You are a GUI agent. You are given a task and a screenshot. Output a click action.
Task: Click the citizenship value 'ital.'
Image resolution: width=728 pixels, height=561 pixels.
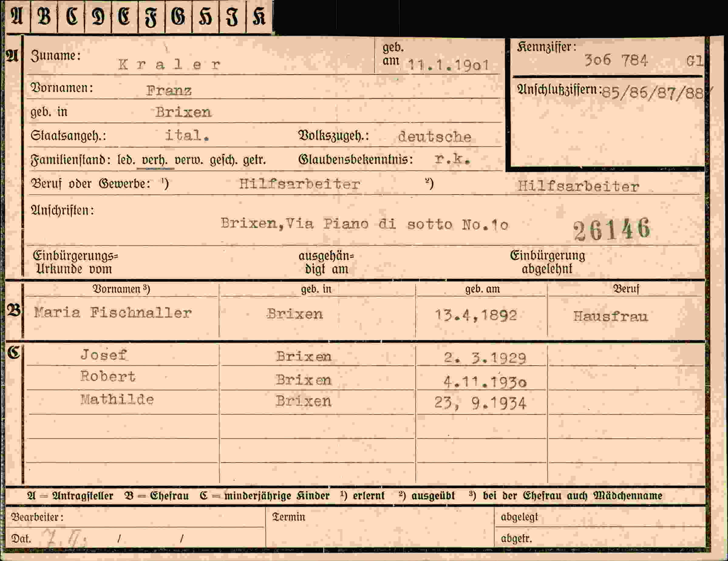tap(187, 135)
